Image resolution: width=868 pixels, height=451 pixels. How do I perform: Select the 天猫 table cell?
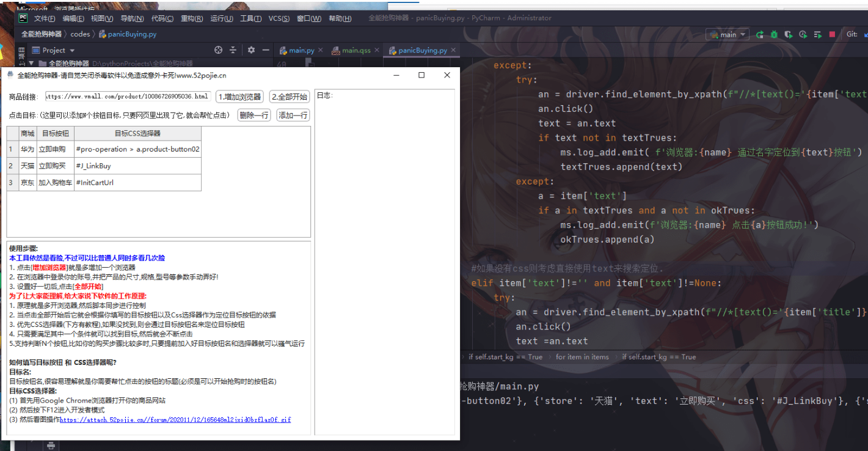27,166
